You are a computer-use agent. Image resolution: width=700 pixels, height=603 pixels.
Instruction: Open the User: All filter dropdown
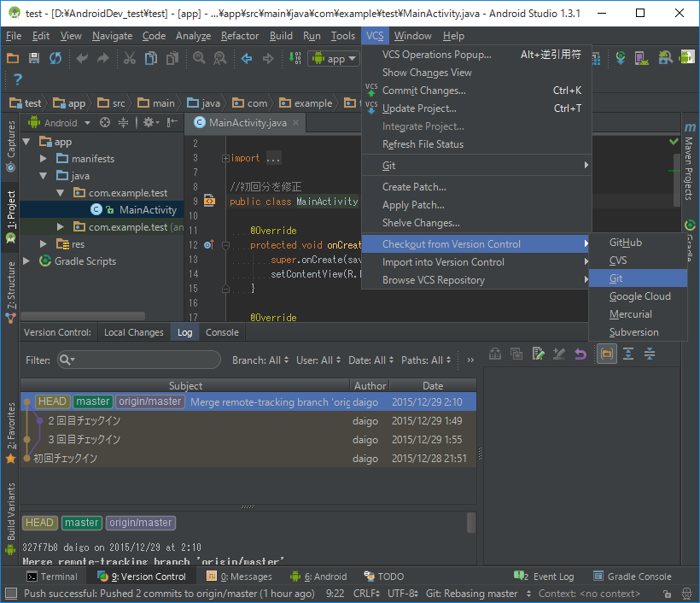click(318, 360)
